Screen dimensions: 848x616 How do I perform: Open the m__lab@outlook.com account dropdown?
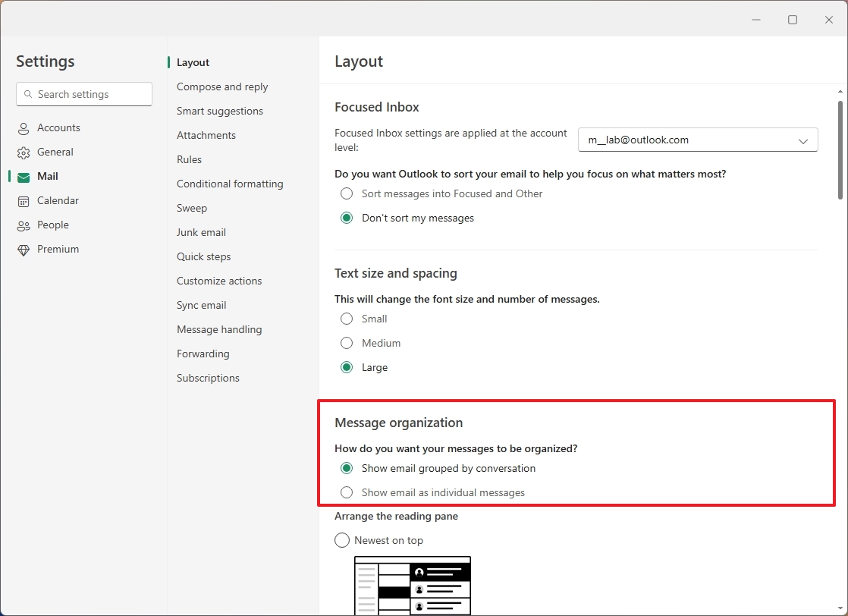coord(698,140)
